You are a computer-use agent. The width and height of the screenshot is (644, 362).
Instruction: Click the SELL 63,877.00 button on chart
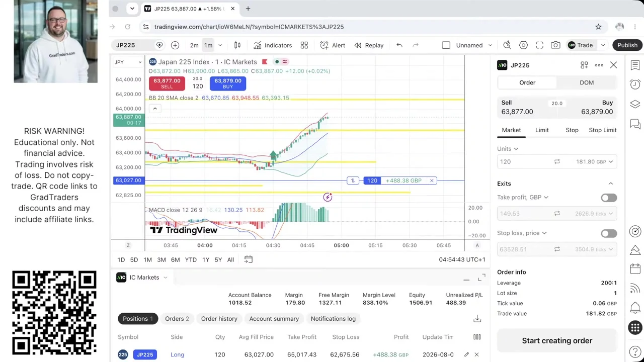click(x=167, y=83)
